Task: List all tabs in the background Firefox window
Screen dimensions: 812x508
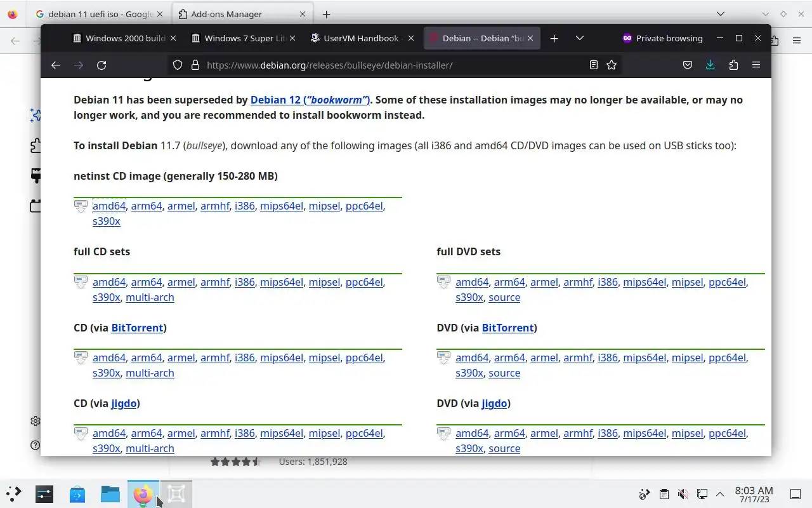Action: pyautogui.click(x=721, y=14)
